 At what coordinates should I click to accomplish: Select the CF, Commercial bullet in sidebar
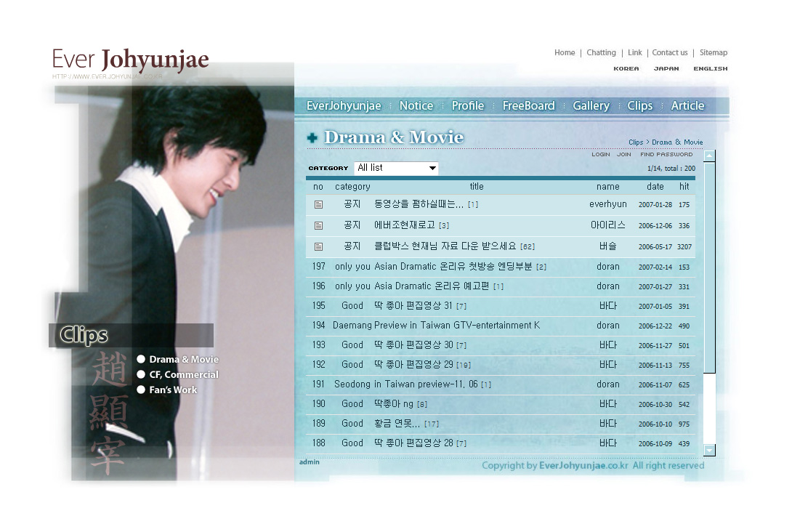coord(141,374)
